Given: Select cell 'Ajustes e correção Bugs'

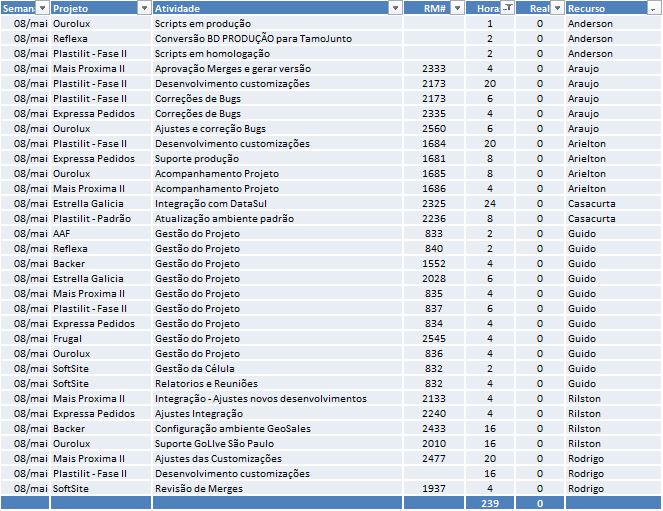Looking at the screenshot, I should 277,128.
